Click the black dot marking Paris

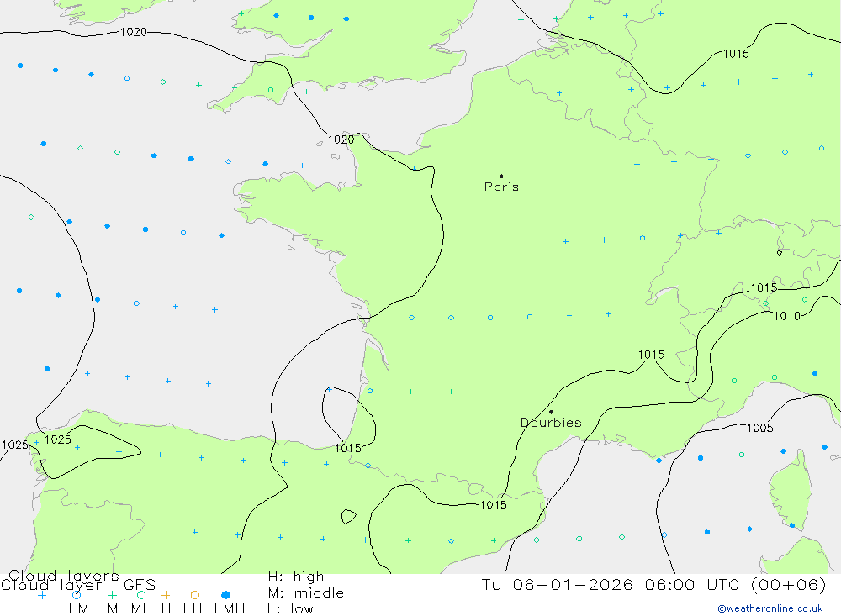pos(501,176)
